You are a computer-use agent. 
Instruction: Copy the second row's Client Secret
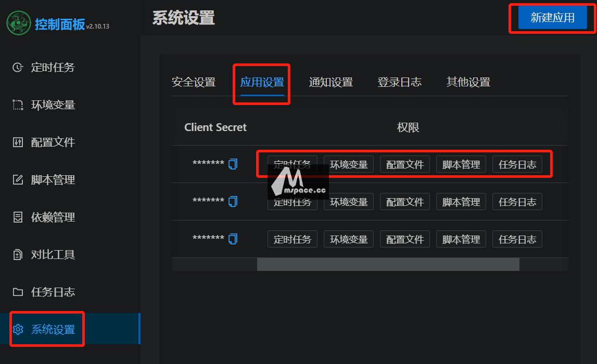[233, 201]
